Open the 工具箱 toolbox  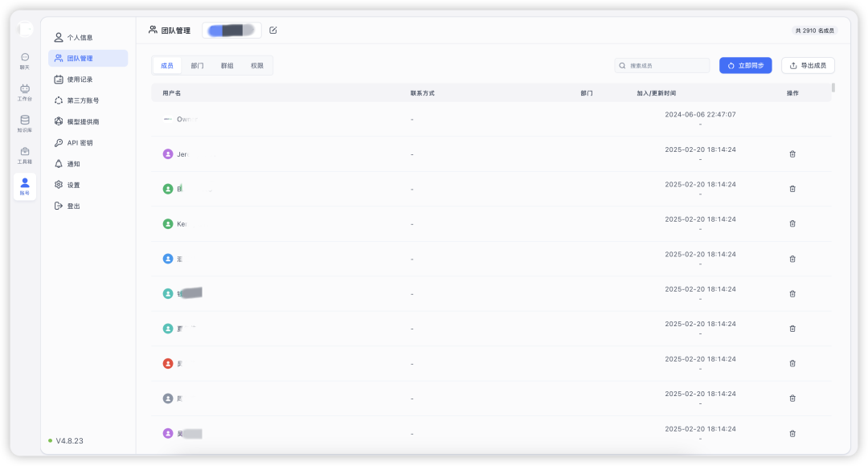[25, 156]
